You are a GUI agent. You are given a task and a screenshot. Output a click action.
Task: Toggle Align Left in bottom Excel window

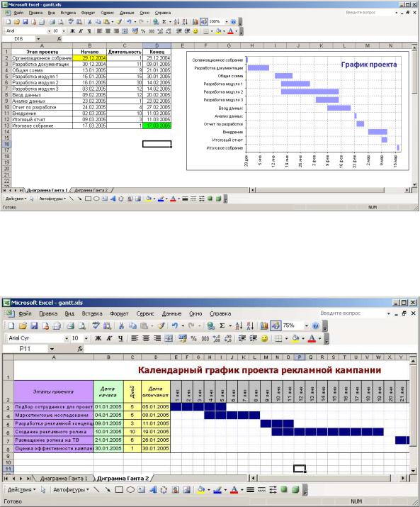(x=135, y=338)
